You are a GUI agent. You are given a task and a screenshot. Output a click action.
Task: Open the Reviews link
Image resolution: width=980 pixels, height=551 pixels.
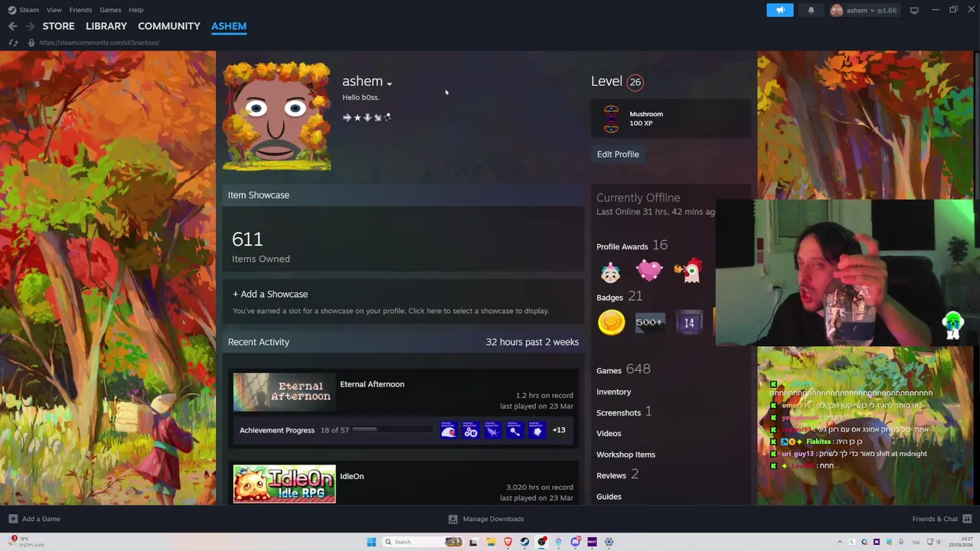coord(617,474)
